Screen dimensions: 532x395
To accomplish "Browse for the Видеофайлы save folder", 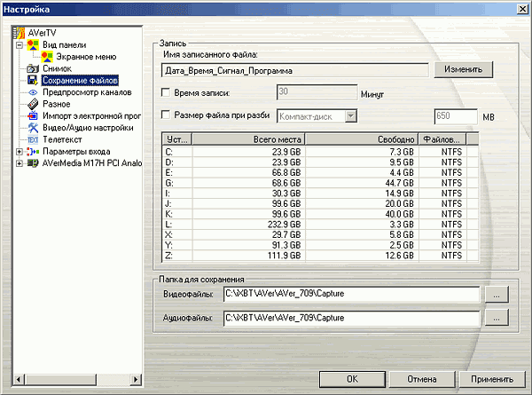I will pos(497,294).
